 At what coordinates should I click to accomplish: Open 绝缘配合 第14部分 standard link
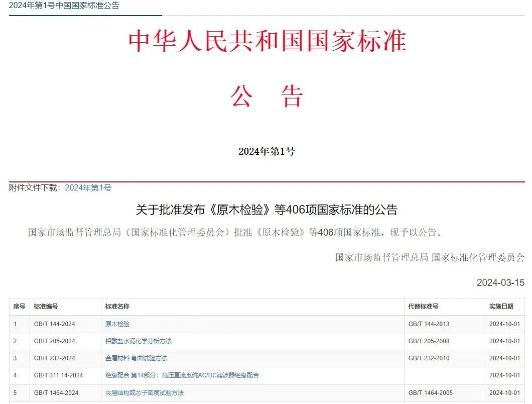(182, 375)
